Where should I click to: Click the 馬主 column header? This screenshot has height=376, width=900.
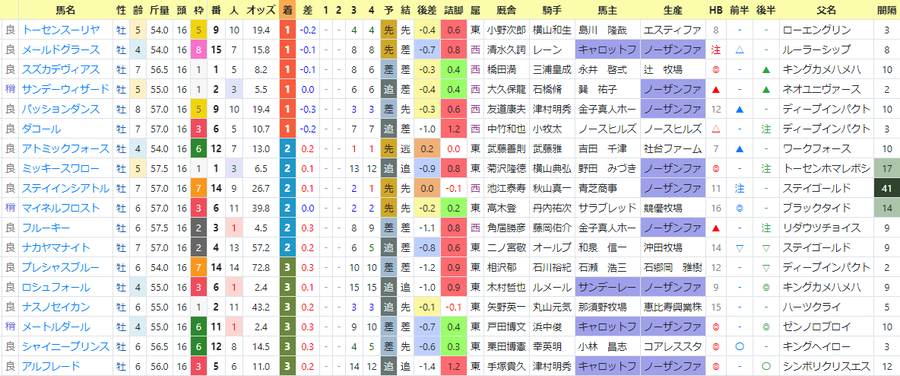(x=607, y=10)
